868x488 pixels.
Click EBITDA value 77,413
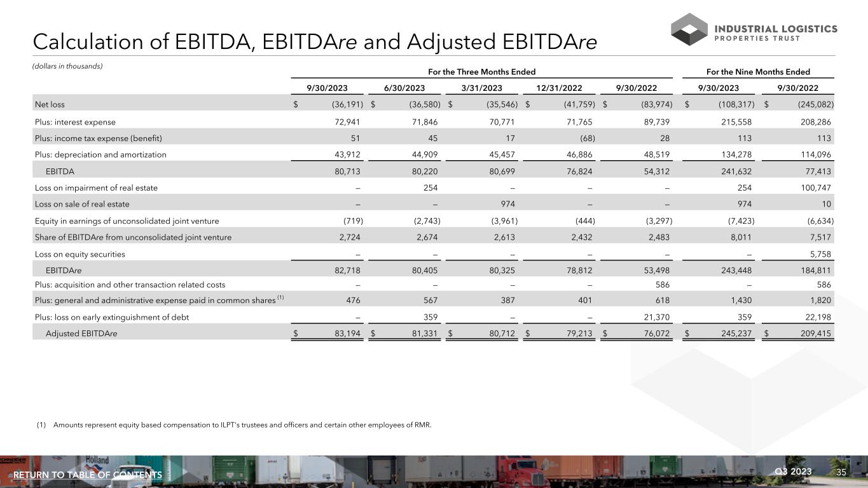click(816, 171)
